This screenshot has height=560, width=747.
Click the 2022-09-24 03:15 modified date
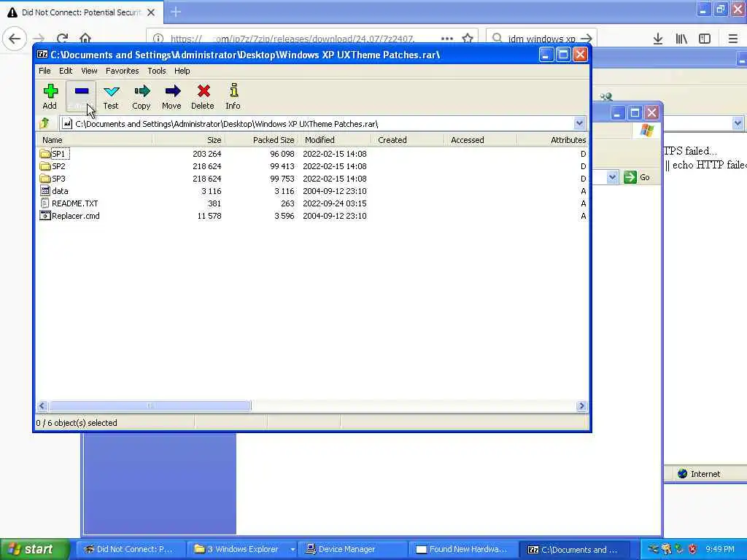tap(335, 203)
